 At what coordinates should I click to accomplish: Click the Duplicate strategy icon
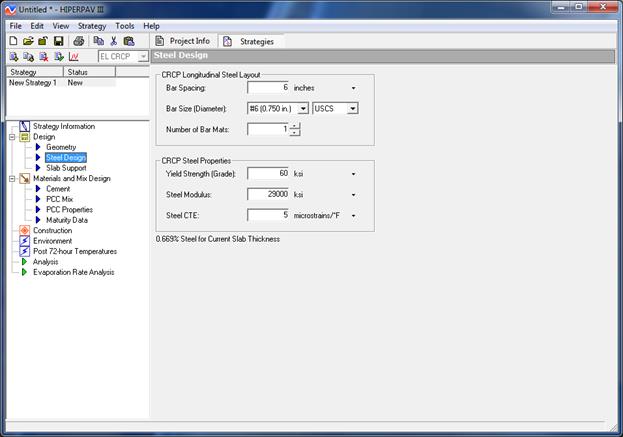28,57
